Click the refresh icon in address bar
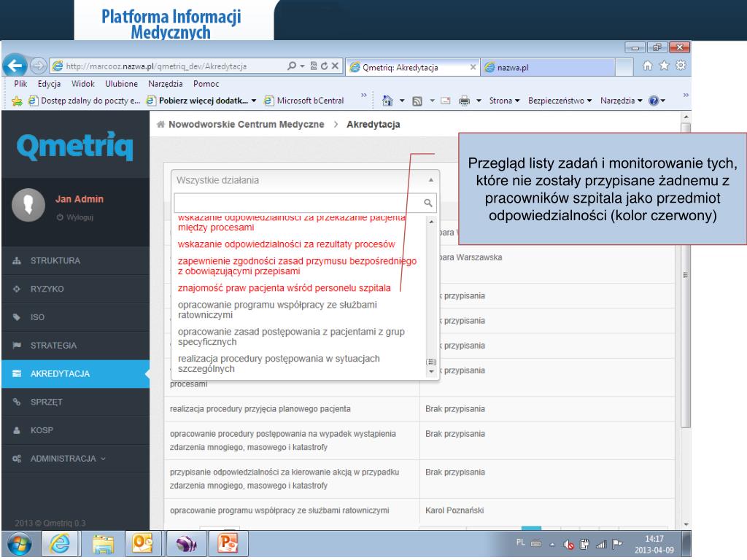747x560 pixels. click(x=325, y=66)
